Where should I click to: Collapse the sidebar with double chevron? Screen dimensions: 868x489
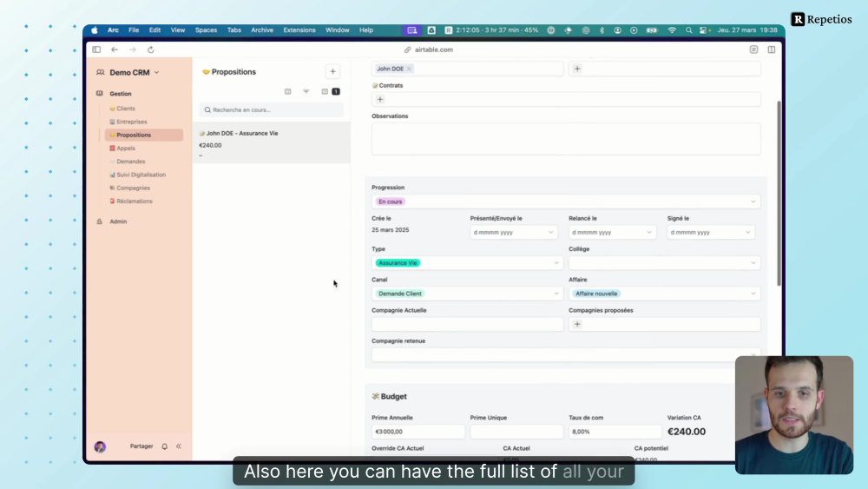click(x=179, y=446)
